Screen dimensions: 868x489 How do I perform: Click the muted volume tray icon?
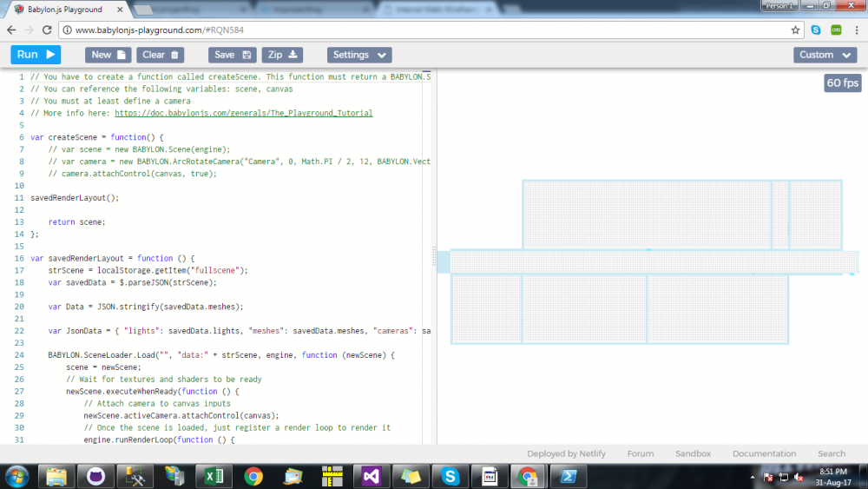coord(799,477)
